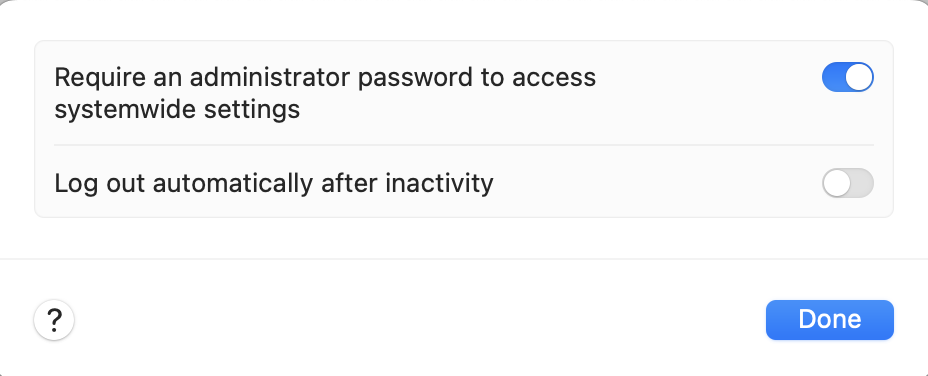
Task: Enable Log out automatically after inactivity
Action: tap(848, 183)
